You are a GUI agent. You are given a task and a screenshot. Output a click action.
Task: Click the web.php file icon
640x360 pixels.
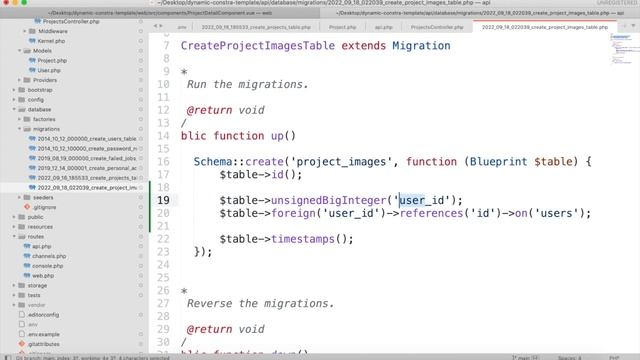[x=27, y=276]
